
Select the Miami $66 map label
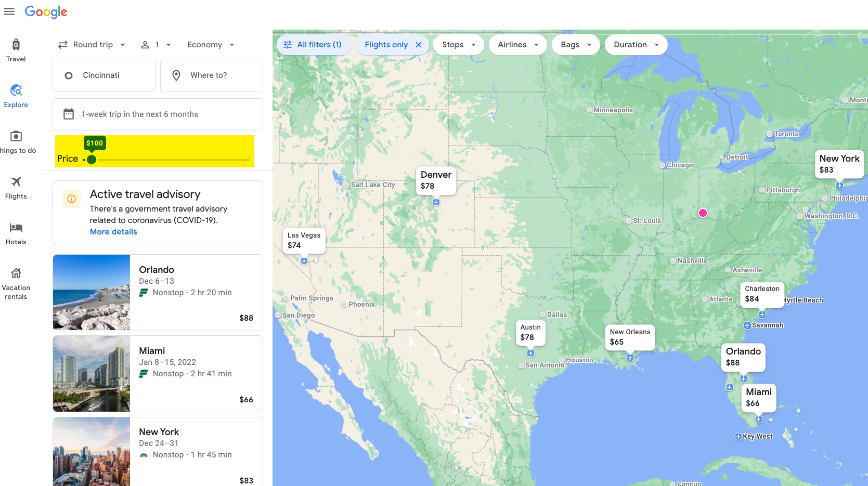[759, 398]
